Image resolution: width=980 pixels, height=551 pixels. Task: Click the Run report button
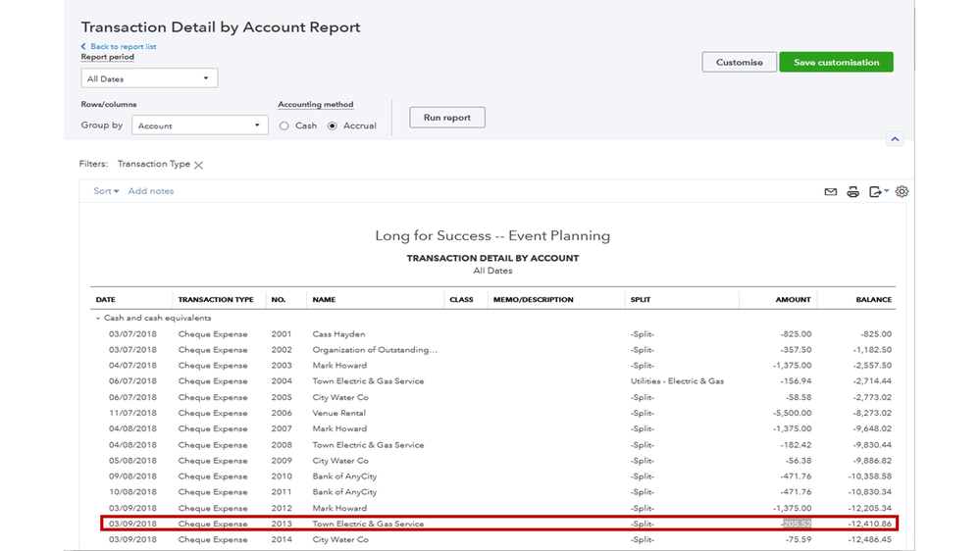click(446, 118)
